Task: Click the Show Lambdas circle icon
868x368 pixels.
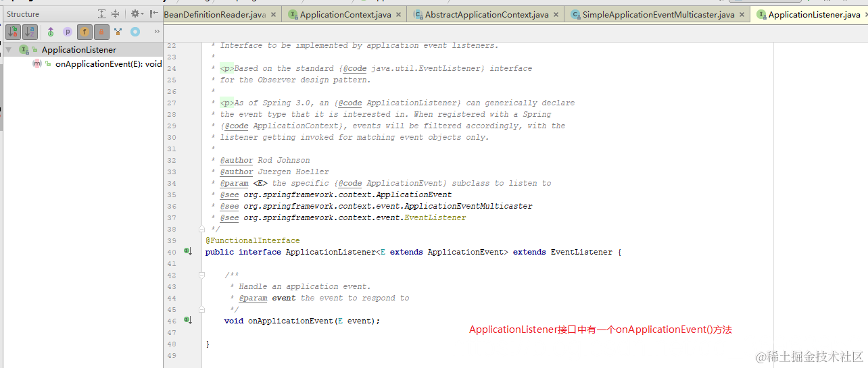Action: pos(135,32)
